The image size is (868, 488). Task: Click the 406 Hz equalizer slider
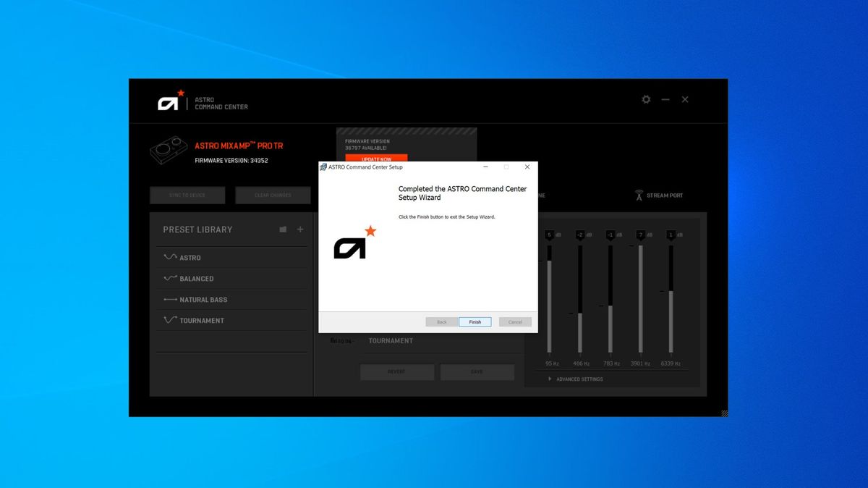[580, 299]
